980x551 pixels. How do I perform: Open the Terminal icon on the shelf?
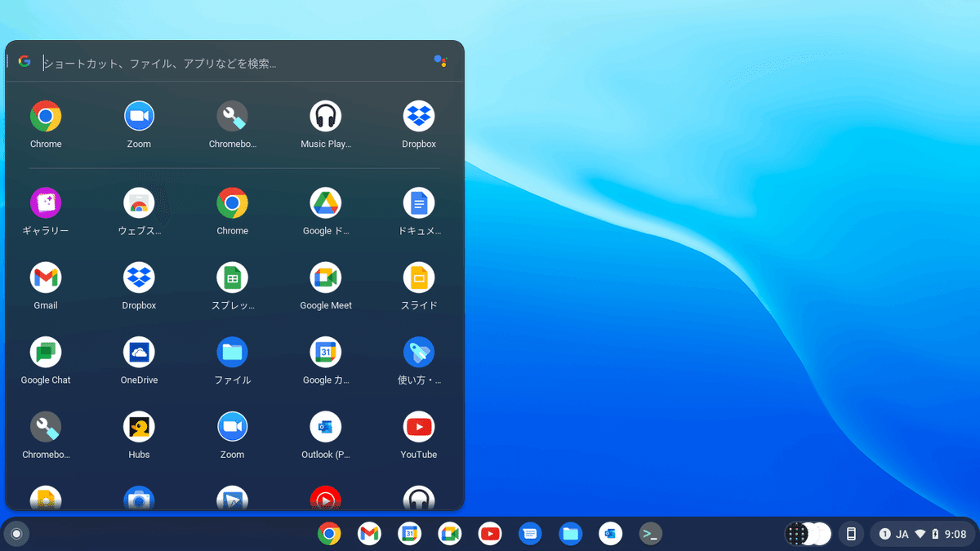[650, 534]
